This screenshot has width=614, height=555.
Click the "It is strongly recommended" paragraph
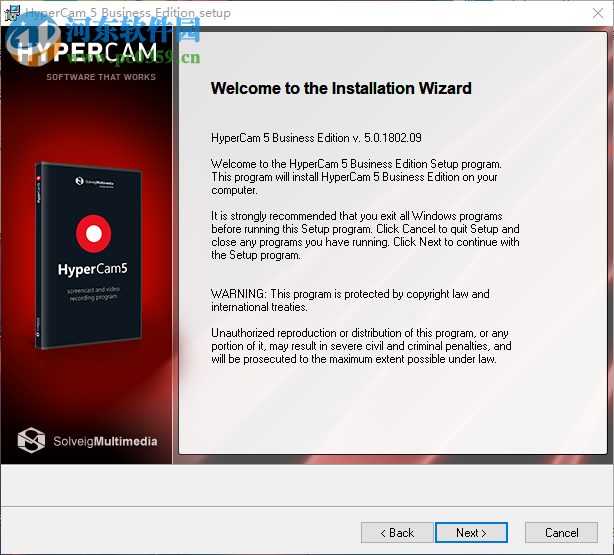point(365,235)
